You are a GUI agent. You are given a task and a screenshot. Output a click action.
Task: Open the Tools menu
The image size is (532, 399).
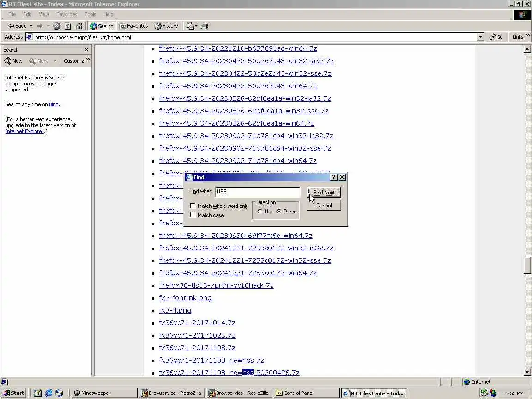click(x=90, y=14)
